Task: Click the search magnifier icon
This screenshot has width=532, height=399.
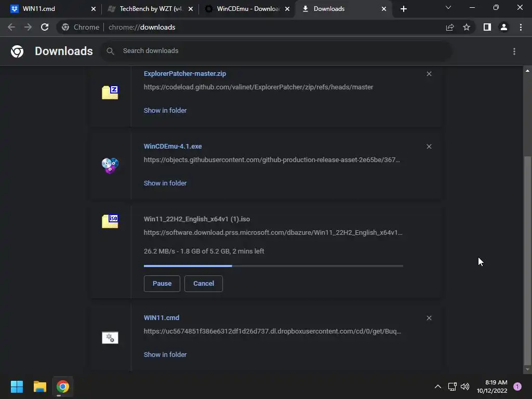Action: click(110, 51)
